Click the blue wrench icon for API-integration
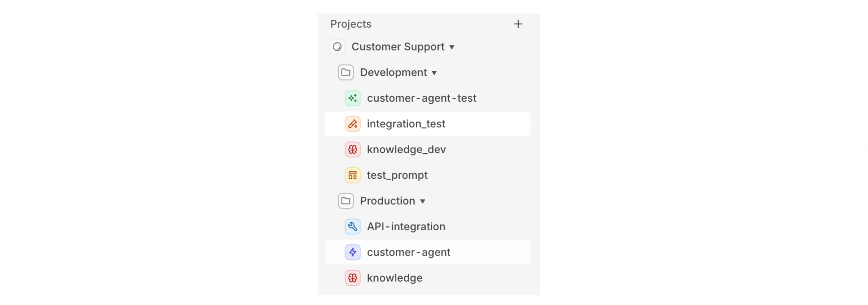868x305 pixels. pos(352,226)
